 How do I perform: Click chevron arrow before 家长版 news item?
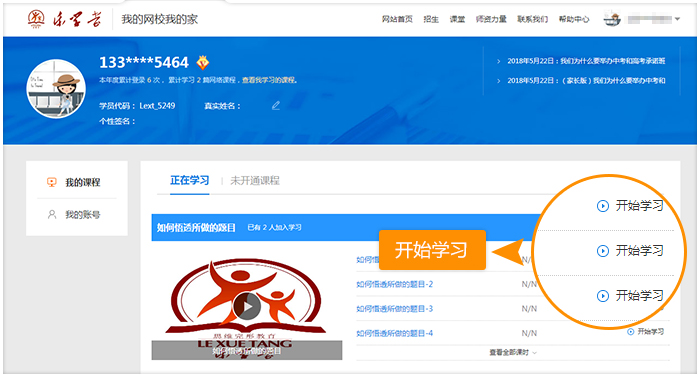tap(499, 81)
